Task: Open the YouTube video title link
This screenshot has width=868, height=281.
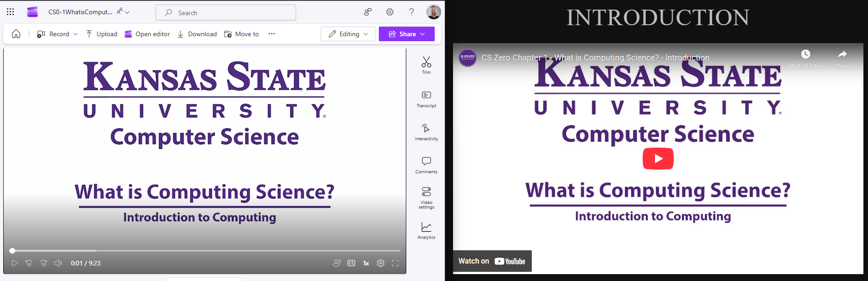Action: (595, 58)
